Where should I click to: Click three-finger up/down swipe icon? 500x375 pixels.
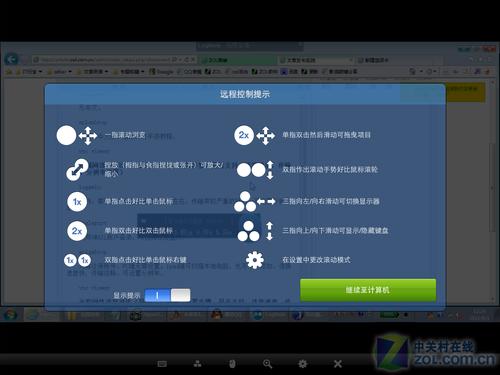click(255, 231)
